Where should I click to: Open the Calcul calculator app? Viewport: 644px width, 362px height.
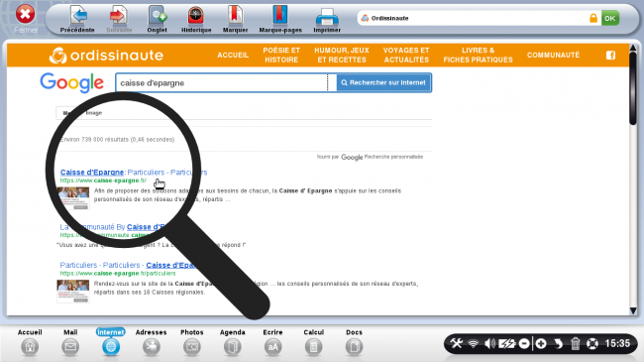pos(313,342)
